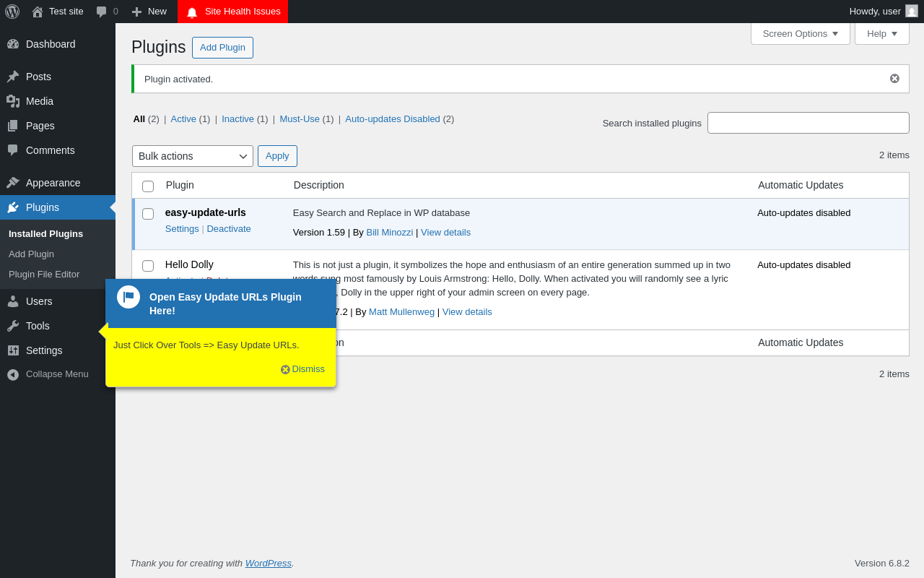Click the search installed plugins field
Image resolution: width=924 pixels, height=578 pixels.
808,123
